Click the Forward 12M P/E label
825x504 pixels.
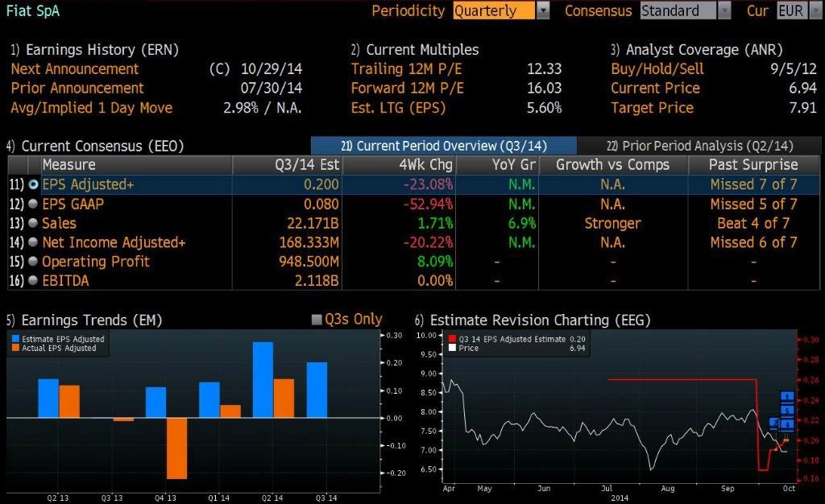408,89
